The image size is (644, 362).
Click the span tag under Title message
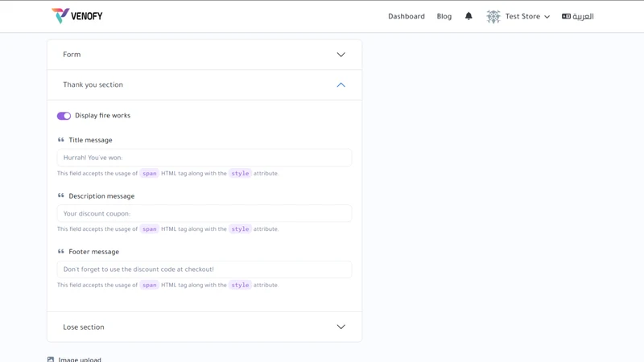[150, 173]
